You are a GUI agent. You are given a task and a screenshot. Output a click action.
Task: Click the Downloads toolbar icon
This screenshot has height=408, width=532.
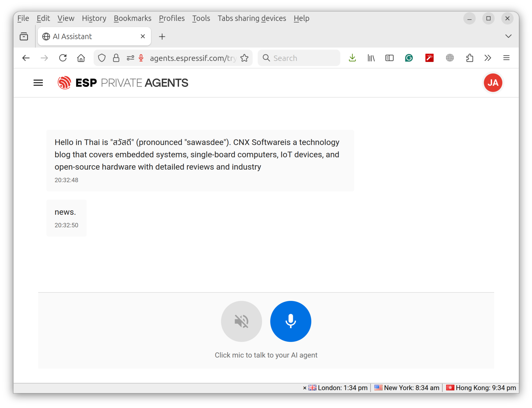point(352,58)
